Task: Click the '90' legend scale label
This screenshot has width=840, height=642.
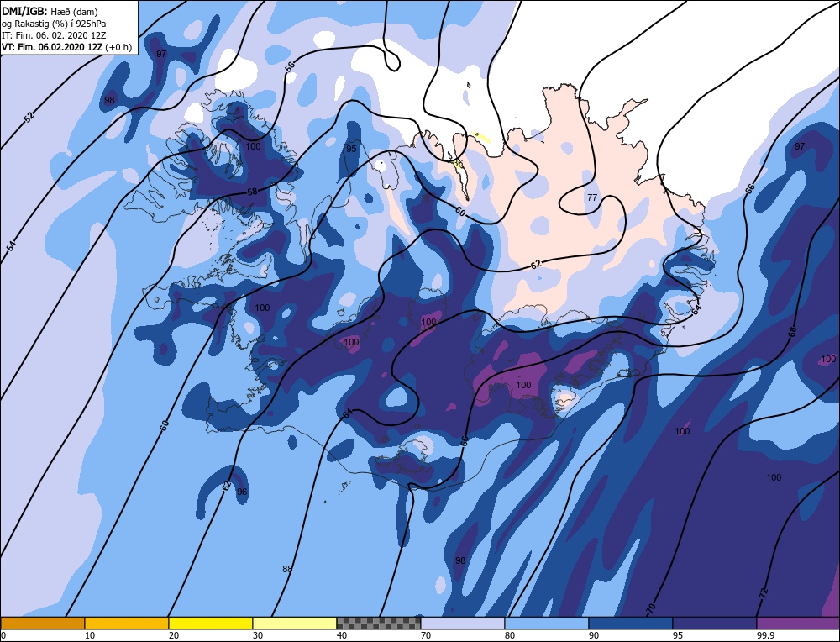Action: (593, 635)
